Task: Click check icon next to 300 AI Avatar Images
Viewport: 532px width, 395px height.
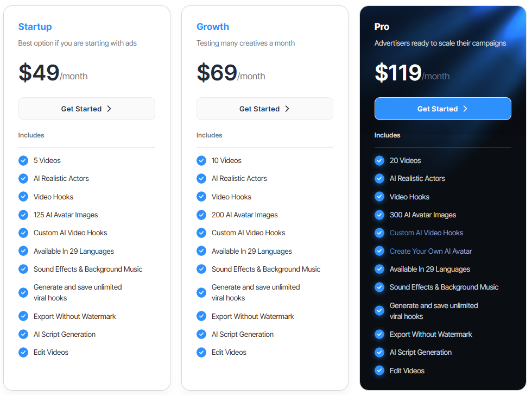Action: coord(379,215)
